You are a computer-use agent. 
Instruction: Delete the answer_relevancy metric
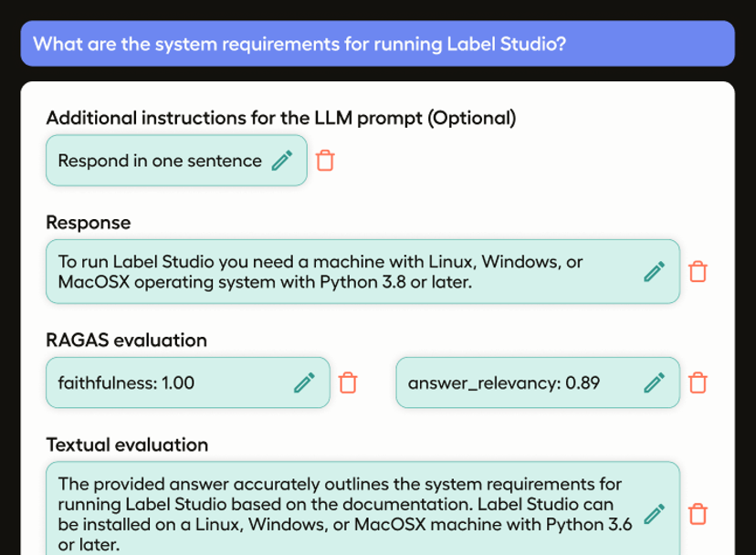coord(698,382)
